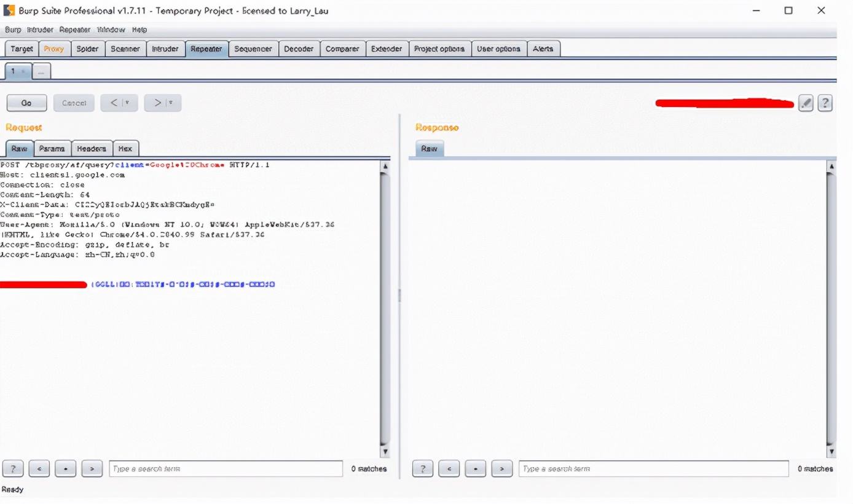Select the request Headers tab
Viewport: 853px width, 504px height.
[x=92, y=149]
